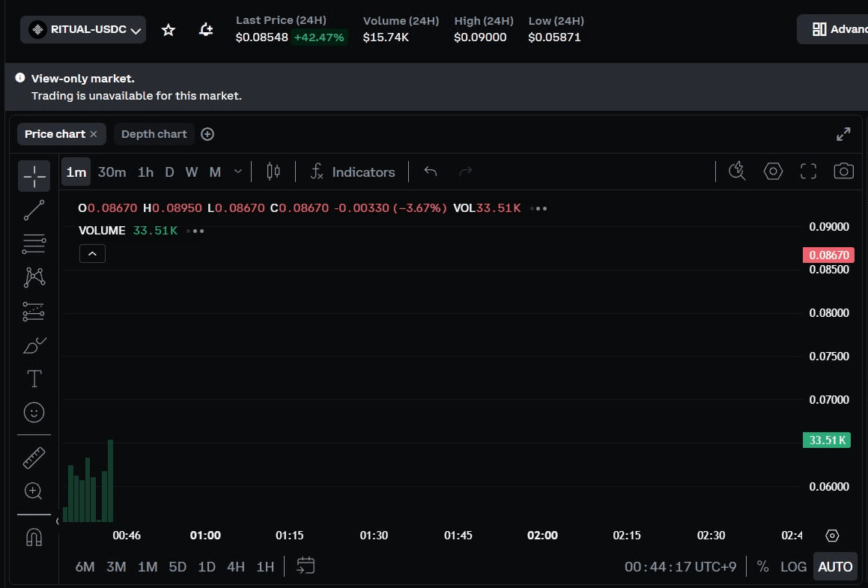
Task: Toggle LOG scale mode
Action: coord(793,566)
